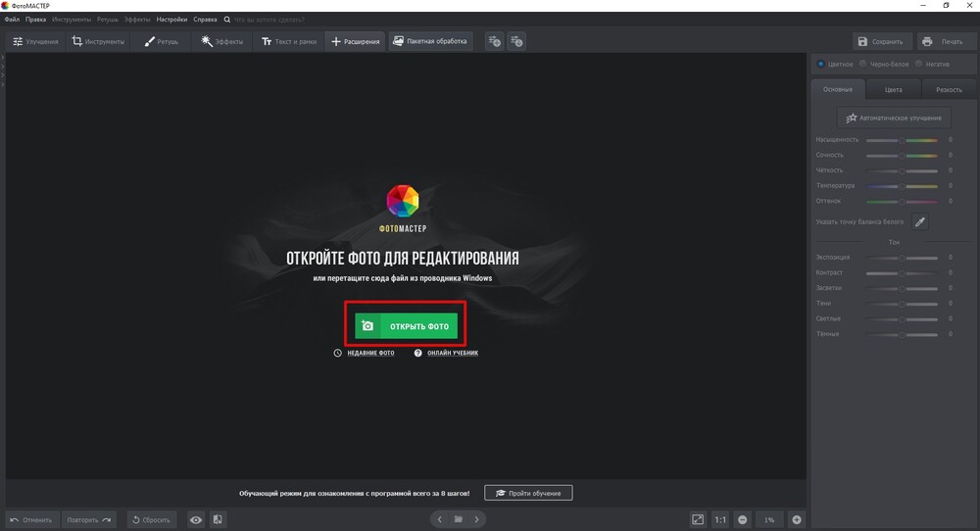This screenshot has width=980, height=531.
Task: Open the Файл menu
Action: [12, 19]
